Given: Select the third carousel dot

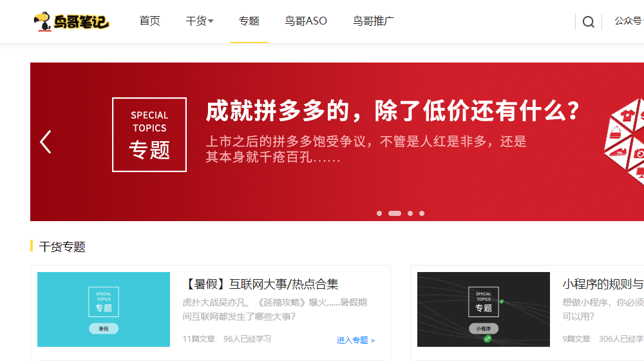Looking at the screenshot, I should [410, 213].
